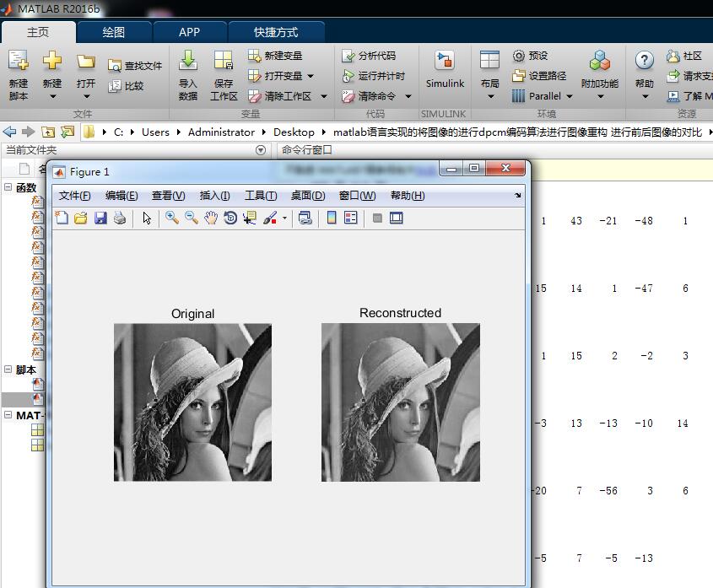Open the brush color dropdown arrow
713x588 pixels.
click(284, 218)
